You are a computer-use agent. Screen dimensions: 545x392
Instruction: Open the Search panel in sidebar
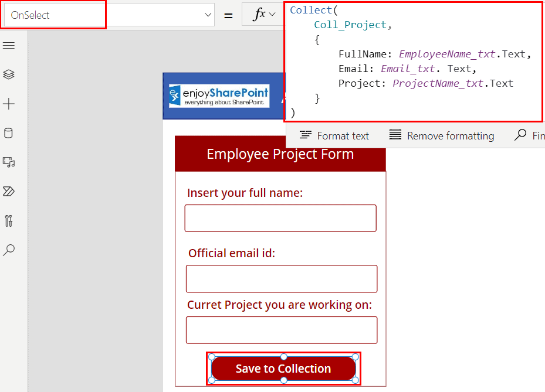9,250
